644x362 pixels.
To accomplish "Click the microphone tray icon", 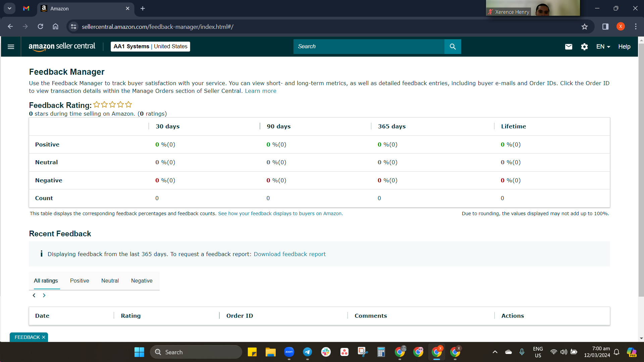I will (522, 352).
